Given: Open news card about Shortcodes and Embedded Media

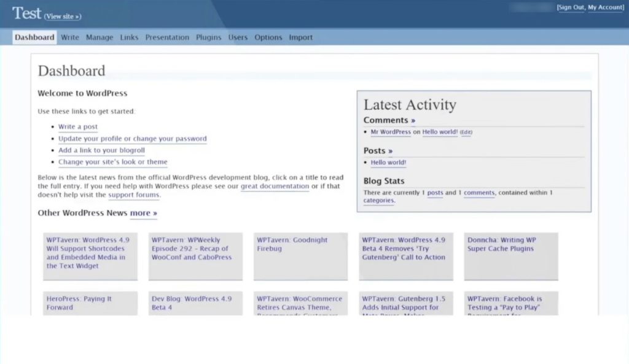Looking at the screenshot, I should tap(90, 256).
